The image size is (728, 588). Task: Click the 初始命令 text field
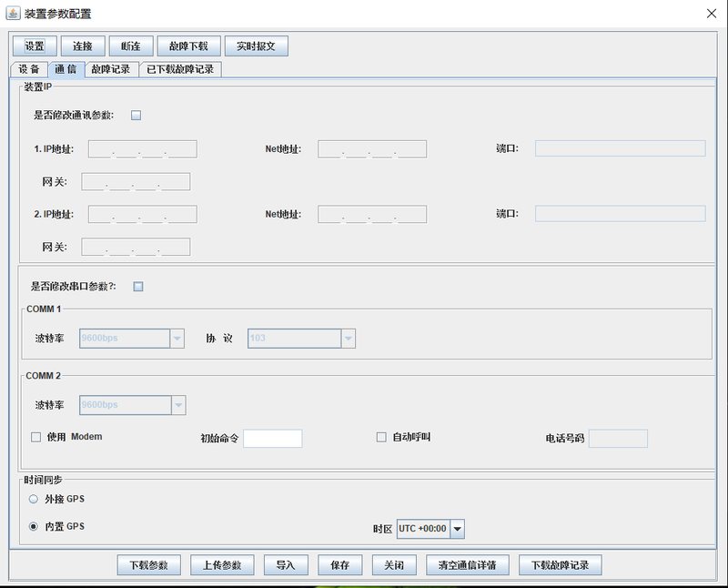pos(272,439)
